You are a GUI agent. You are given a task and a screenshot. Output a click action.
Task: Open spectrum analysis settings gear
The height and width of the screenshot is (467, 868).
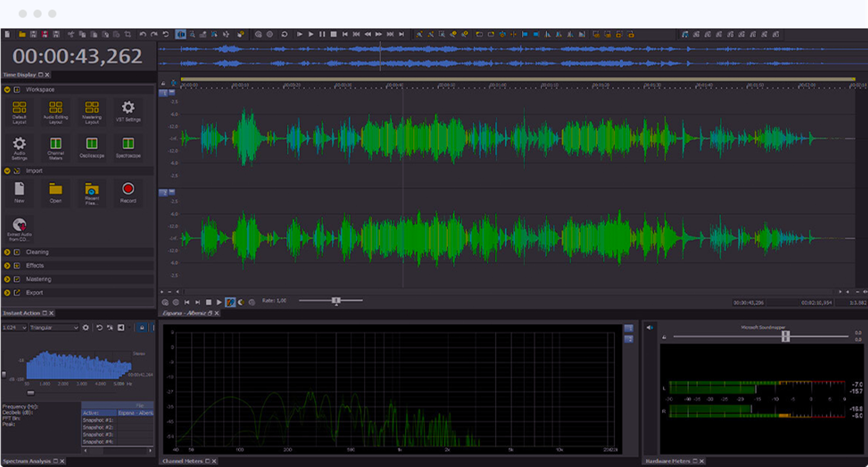(86, 327)
